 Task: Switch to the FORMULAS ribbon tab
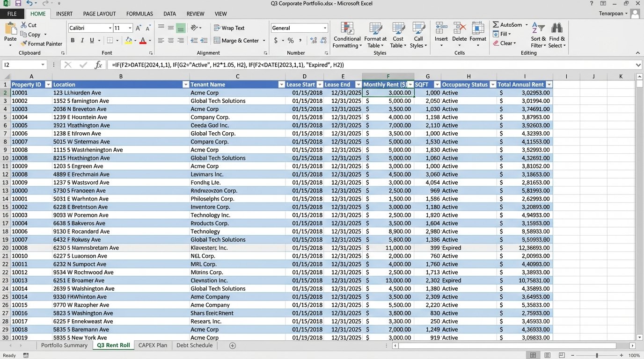[x=139, y=14]
